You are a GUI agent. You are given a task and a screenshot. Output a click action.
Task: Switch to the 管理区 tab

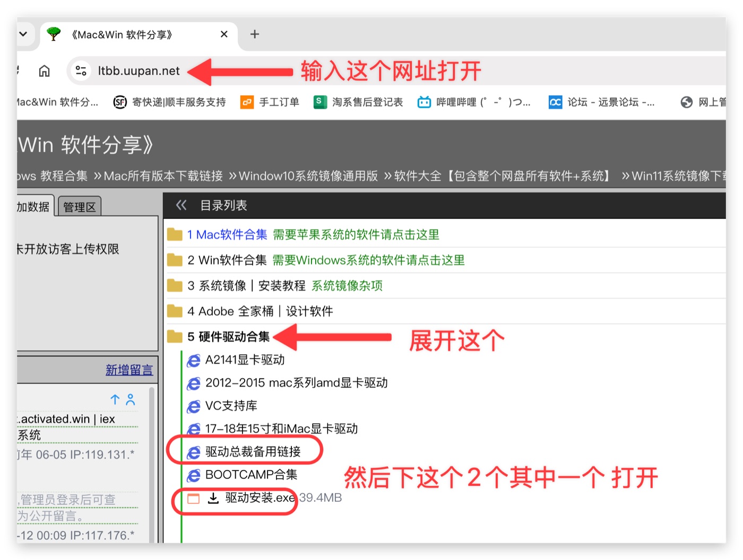tap(79, 207)
